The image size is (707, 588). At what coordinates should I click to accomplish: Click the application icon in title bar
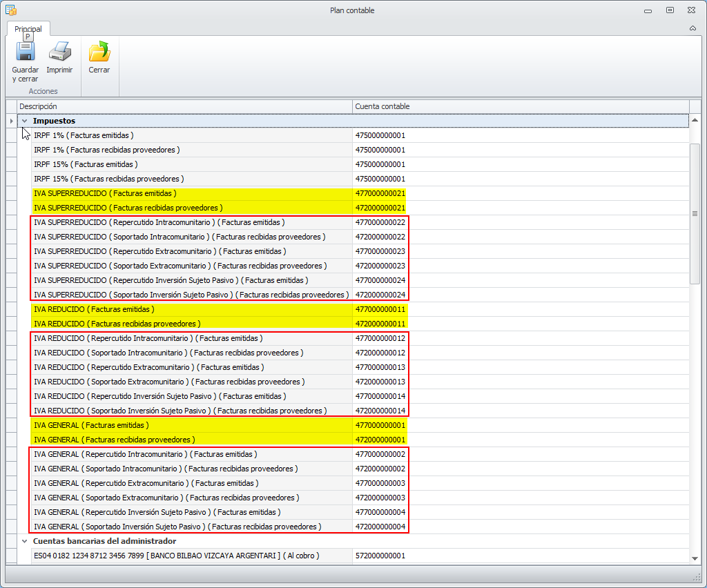(11, 10)
